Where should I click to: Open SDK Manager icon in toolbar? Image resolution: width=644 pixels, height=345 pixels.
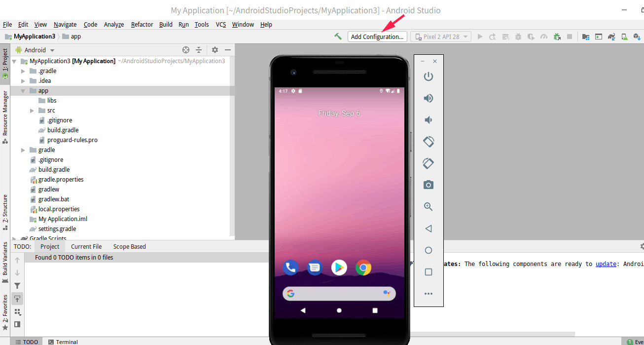point(637,37)
